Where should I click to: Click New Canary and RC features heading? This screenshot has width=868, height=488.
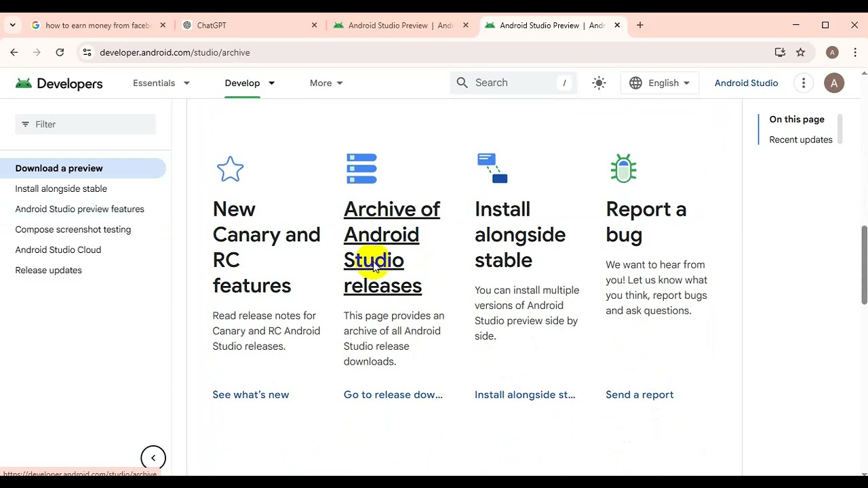(x=266, y=247)
